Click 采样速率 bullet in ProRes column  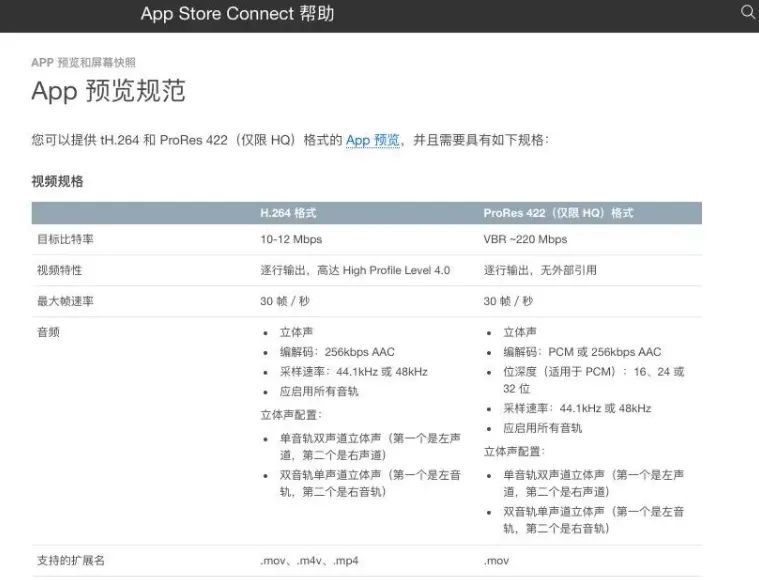(x=577, y=408)
